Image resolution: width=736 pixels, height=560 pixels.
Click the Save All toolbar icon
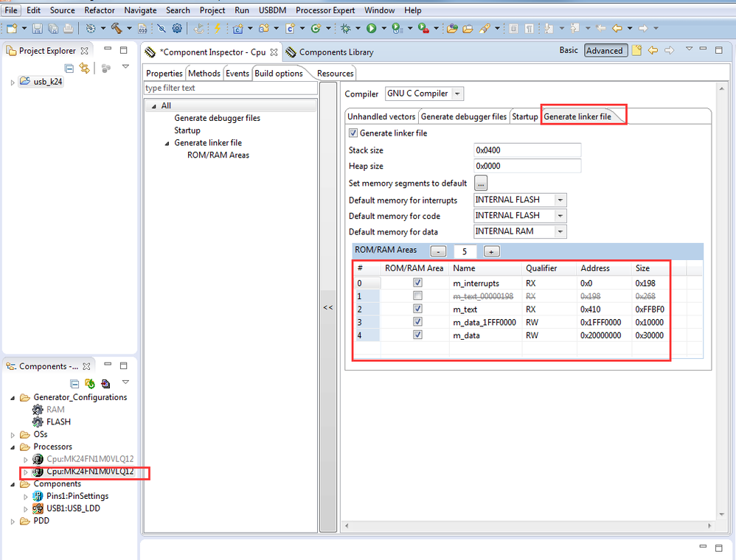(x=53, y=29)
